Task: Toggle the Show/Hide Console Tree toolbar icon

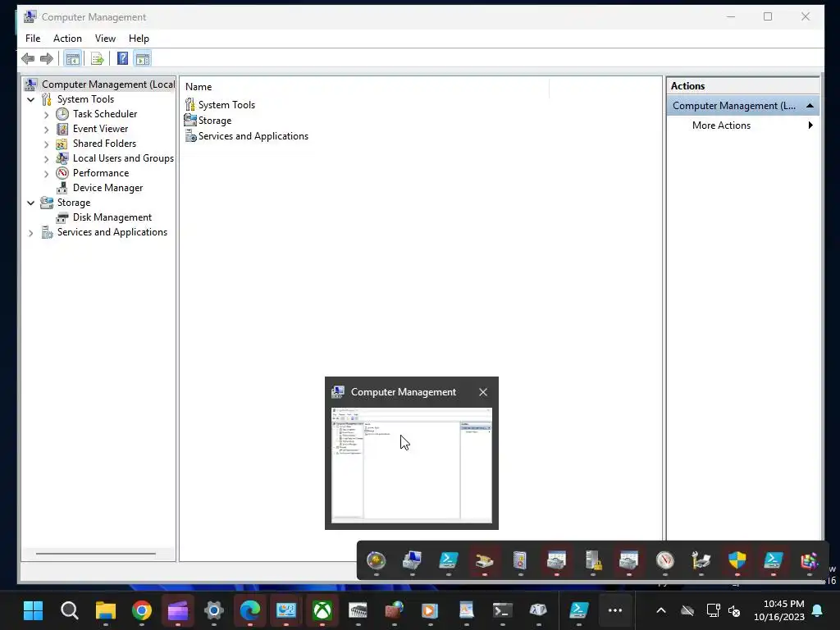Action: coord(72,58)
